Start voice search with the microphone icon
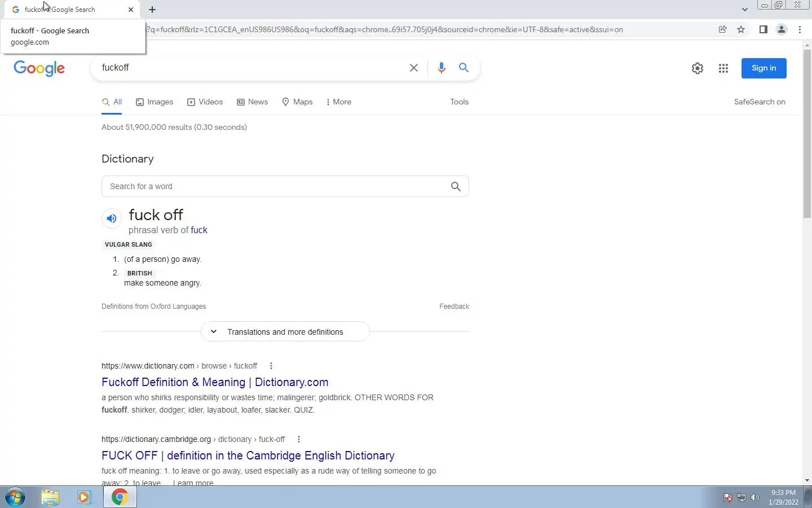The height and width of the screenshot is (508, 812). coord(442,68)
